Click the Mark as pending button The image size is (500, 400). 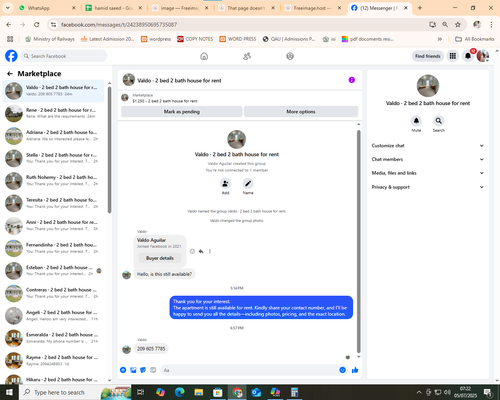click(182, 112)
